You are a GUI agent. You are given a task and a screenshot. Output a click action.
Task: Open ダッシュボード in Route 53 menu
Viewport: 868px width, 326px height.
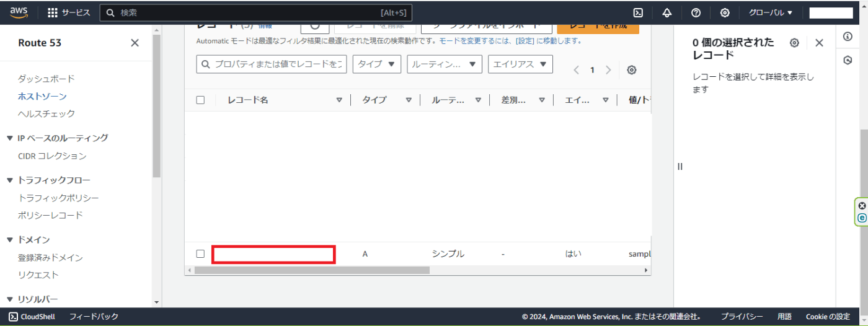(46, 79)
